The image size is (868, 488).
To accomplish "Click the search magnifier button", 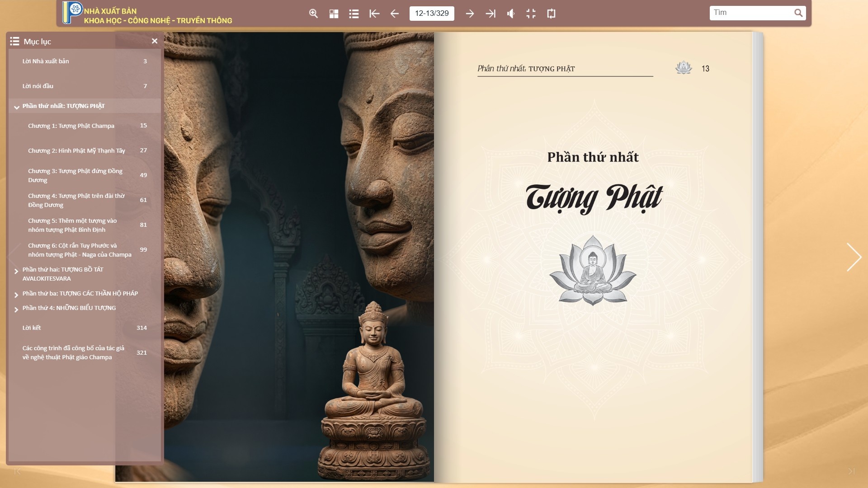I will tap(798, 13).
